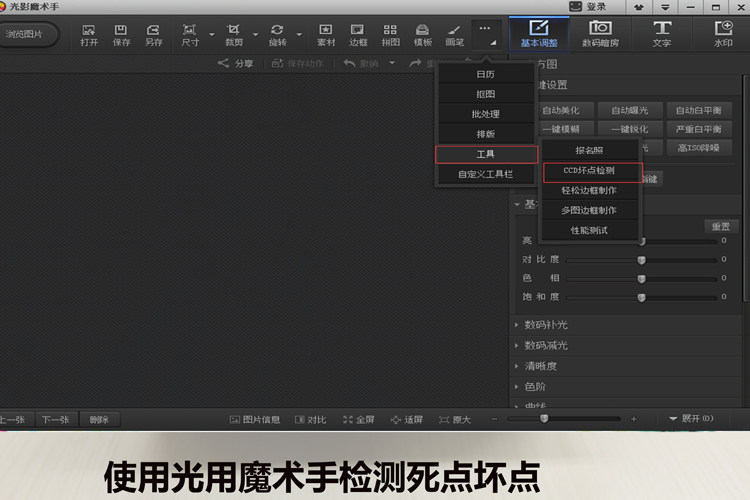This screenshot has width=750, height=500.
Task: Click the 一键锐化 button
Action: pyautogui.click(x=630, y=129)
